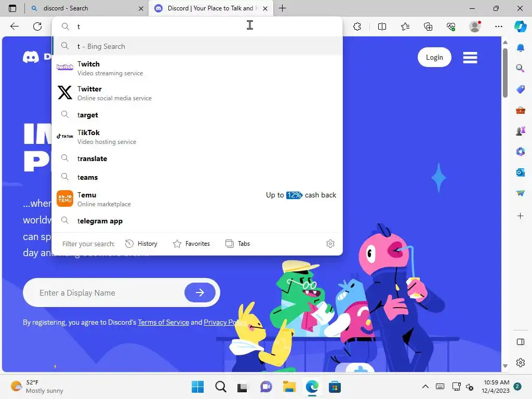Viewport: 532px width, 399px height.
Task: Open a new tab
Action: (x=282, y=8)
